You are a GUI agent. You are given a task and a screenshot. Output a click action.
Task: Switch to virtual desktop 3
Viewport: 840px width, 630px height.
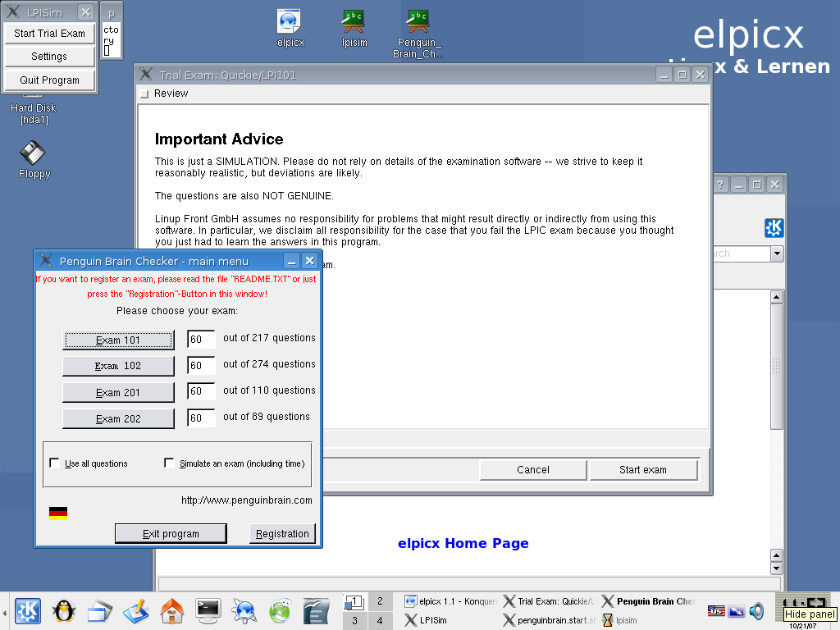(354, 620)
